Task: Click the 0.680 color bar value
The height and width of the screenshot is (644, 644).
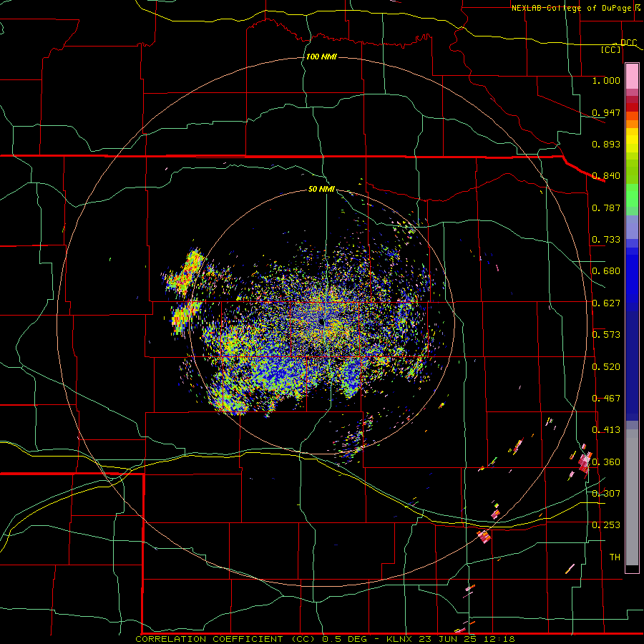Action: (606, 271)
